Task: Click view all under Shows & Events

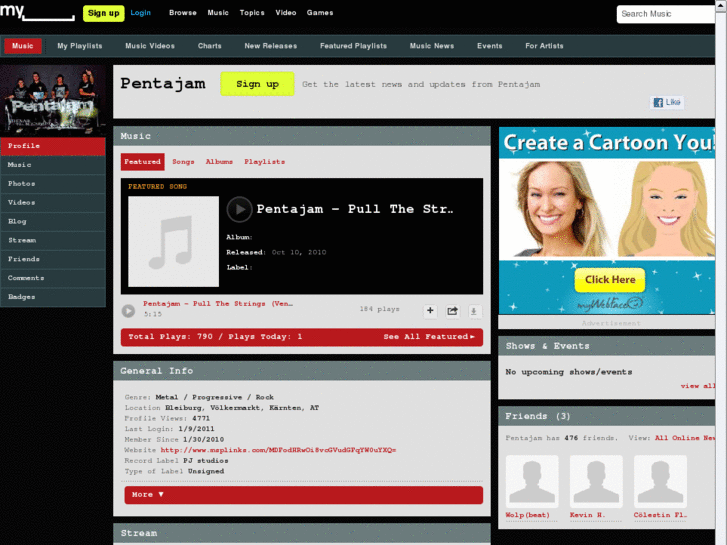Action: tap(698, 386)
